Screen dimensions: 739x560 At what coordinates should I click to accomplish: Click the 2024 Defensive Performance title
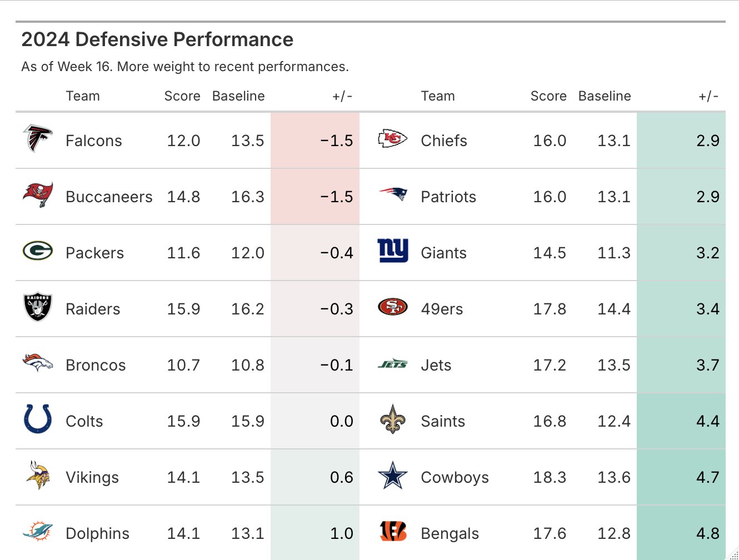click(157, 39)
